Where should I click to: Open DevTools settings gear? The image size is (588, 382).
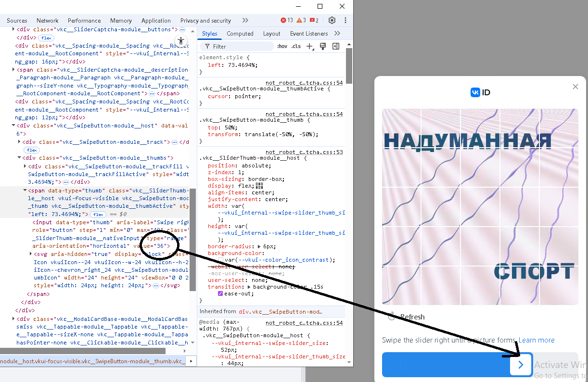(332, 20)
